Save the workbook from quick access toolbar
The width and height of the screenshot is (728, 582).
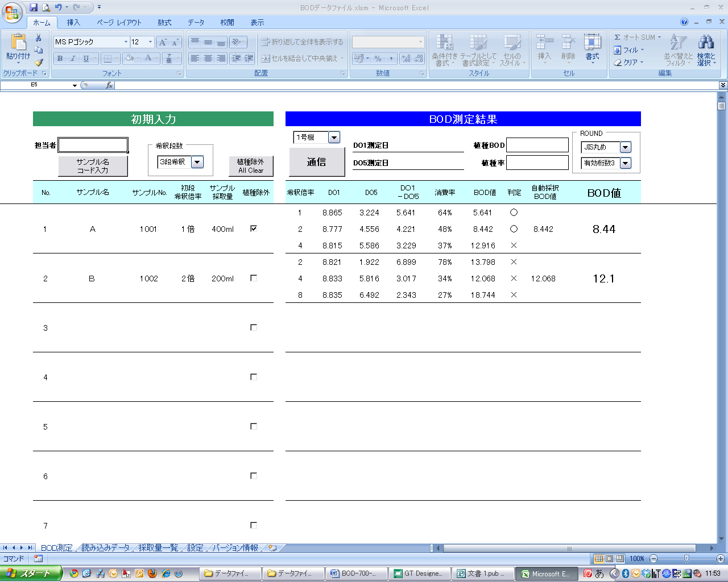click(34, 7)
